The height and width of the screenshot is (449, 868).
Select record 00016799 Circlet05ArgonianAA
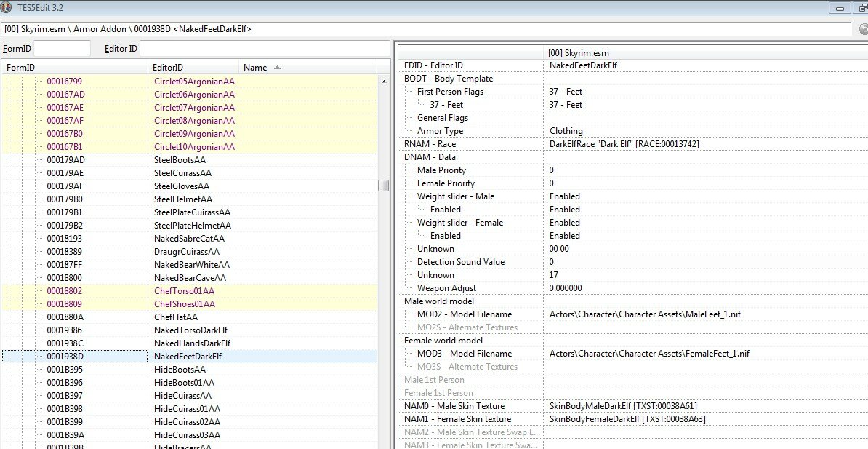(189, 82)
